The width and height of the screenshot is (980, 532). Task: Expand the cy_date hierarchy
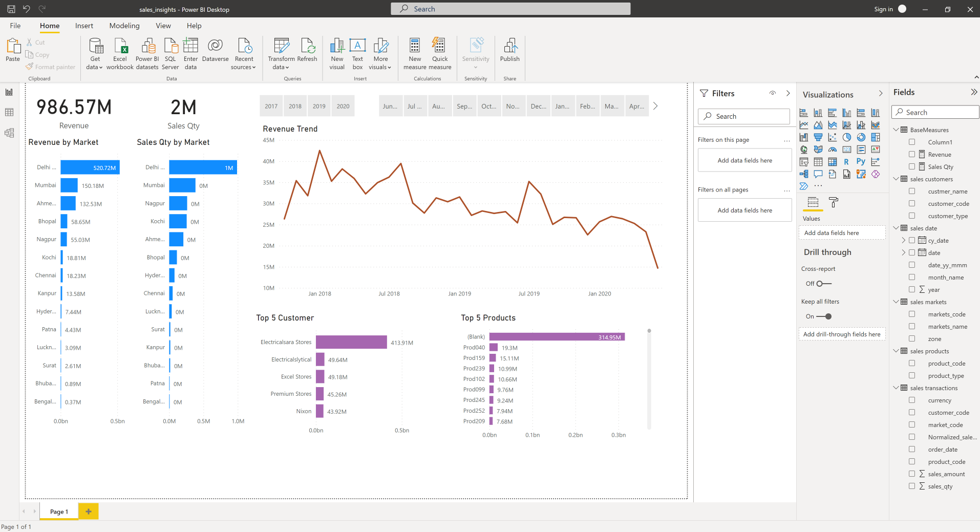pyautogui.click(x=903, y=241)
